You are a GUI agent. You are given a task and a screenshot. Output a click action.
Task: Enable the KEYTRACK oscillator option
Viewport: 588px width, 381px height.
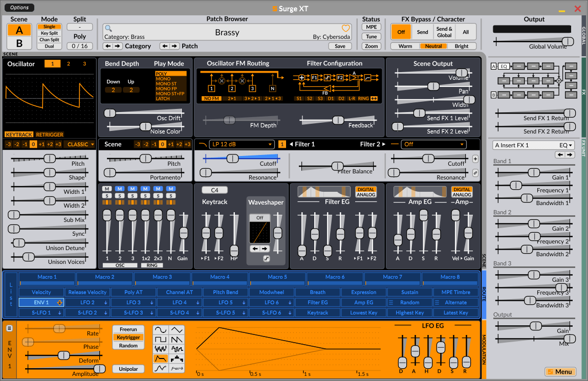(x=19, y=135)
